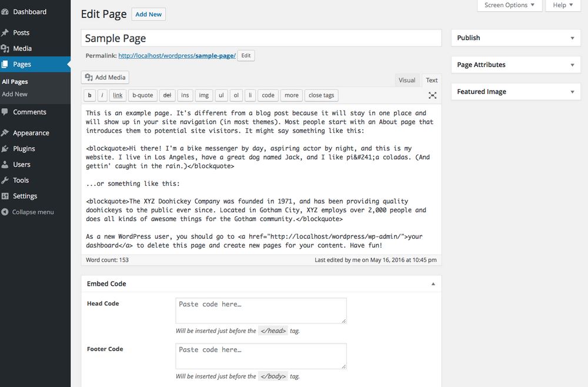Image resolution: width=588 pixels, height=387 pixels.
Task: Click the ol quicktag button
Action: pyautogui.click(x=236, y=95)
